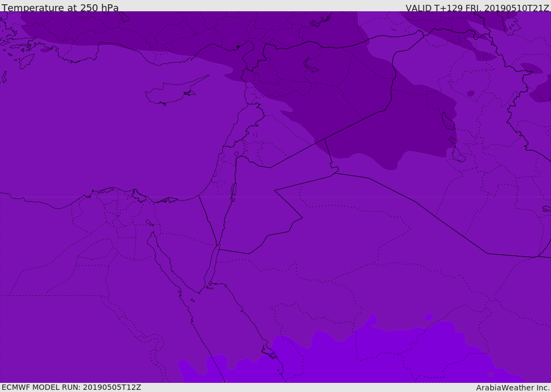The width and height of the screenshot is (551, 392).
Task: Click the Dead Sea outline on the map
Action: pyautogui.click(x=234, y=192)
